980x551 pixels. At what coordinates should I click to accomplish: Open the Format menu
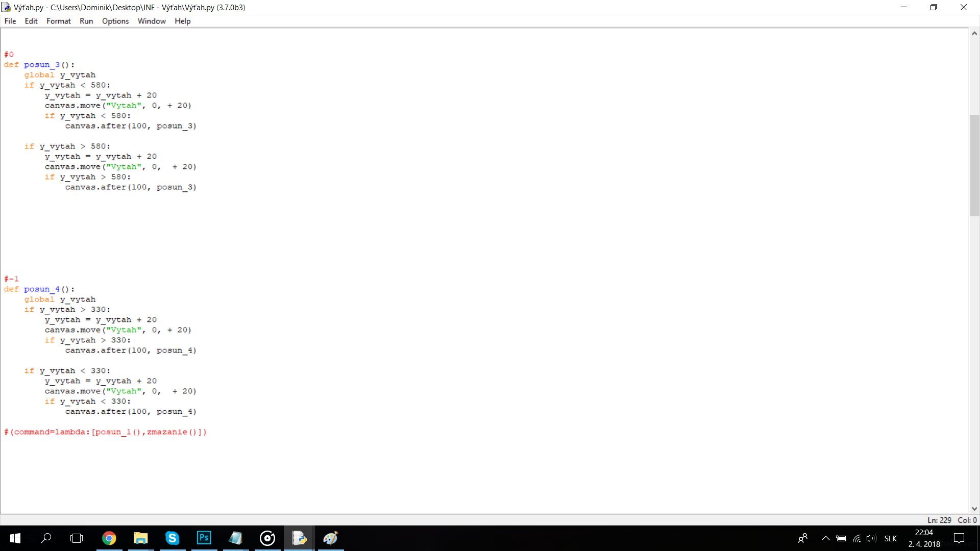click(x=58, y=21)
